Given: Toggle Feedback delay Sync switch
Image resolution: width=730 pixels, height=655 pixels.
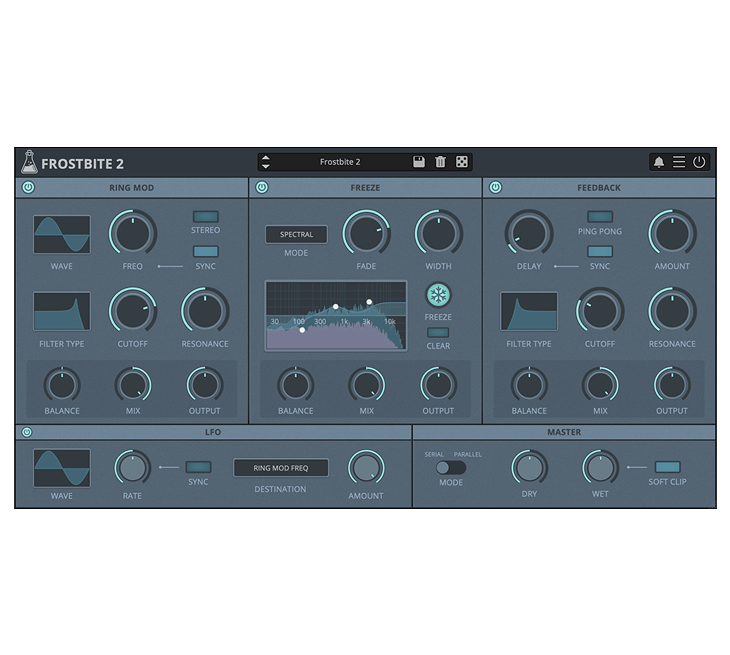Looking at the screenshot, I should (600, 251).
